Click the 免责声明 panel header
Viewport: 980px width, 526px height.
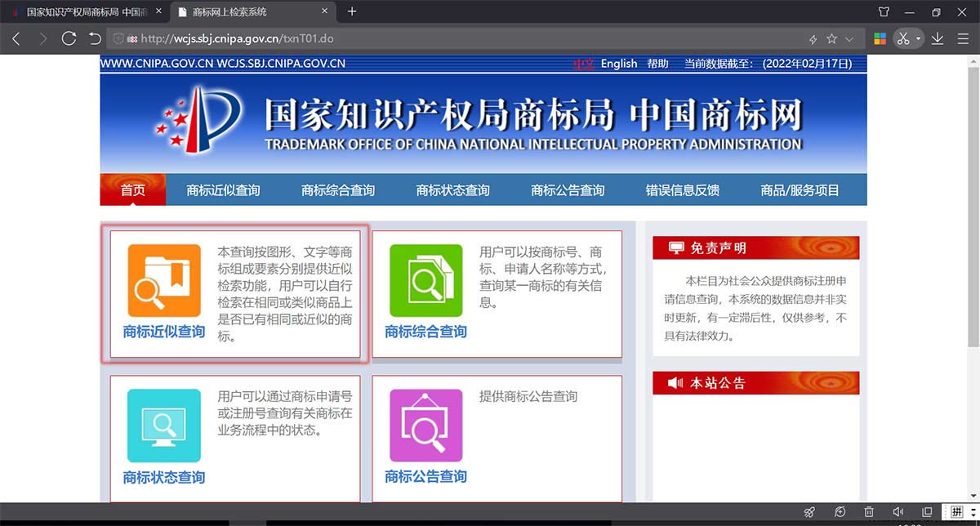pos(756,247)
